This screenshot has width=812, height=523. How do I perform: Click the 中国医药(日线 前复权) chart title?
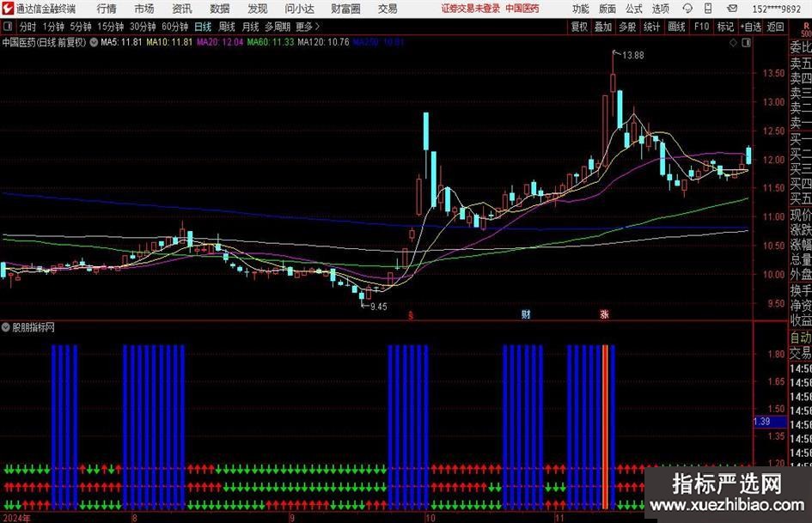(x=44, y=42)
